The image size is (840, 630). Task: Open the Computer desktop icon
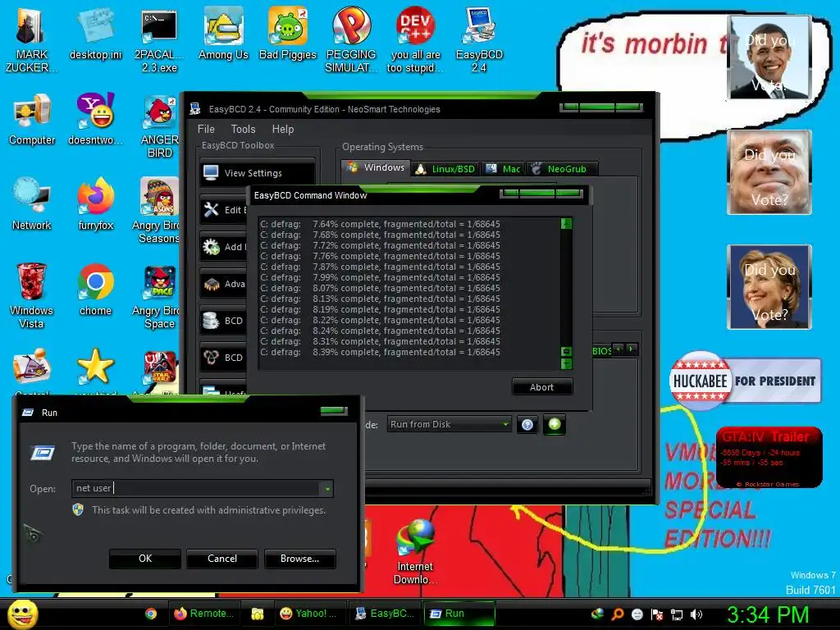pyautogui.click(x=32, y=119)
